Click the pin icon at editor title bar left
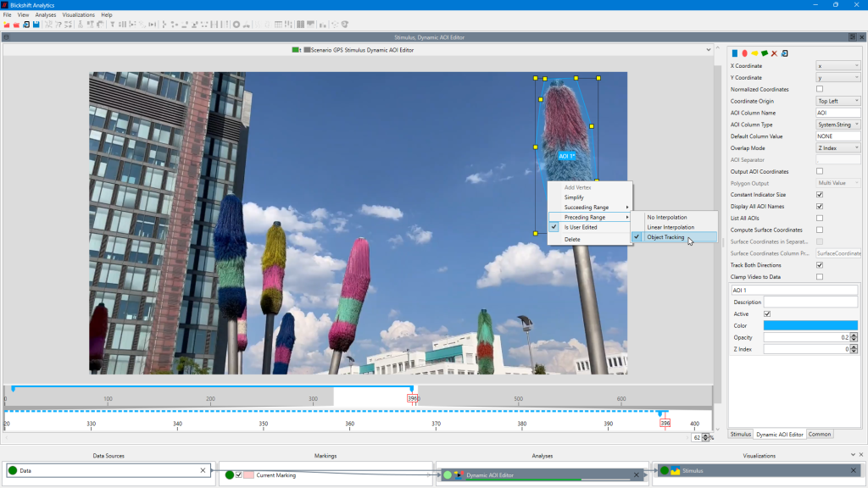Screen dimensions: 868x488 pos(6,37)
